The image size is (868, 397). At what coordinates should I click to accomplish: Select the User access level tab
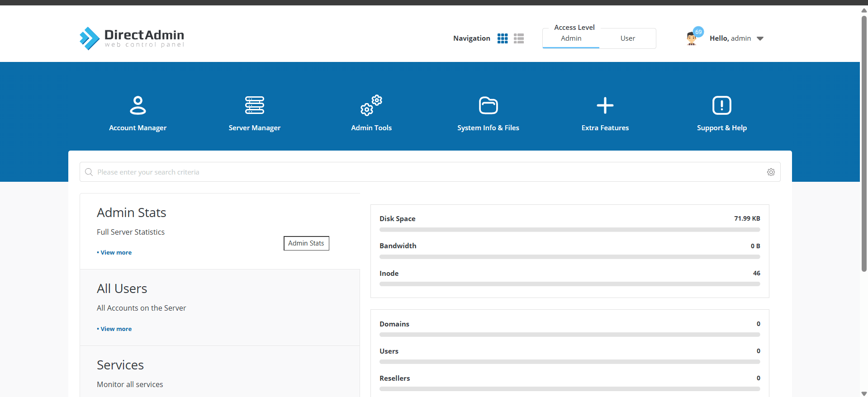pyautogui.click(x=627, y=38)
